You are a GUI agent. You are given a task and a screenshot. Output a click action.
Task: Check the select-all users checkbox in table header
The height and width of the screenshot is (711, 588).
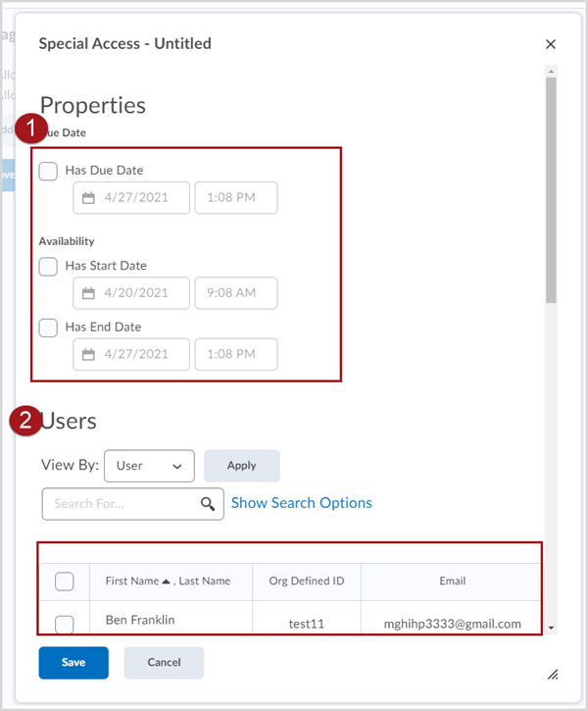click(65, 582)
